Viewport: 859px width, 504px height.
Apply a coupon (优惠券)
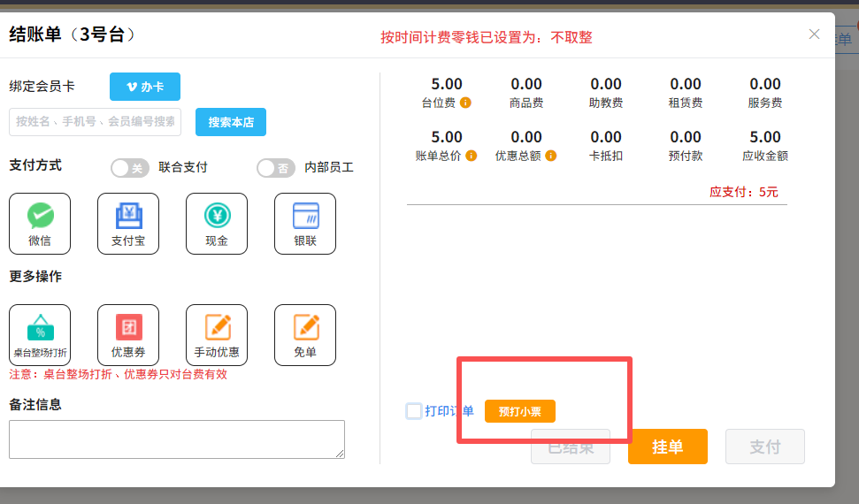[128, 335]
